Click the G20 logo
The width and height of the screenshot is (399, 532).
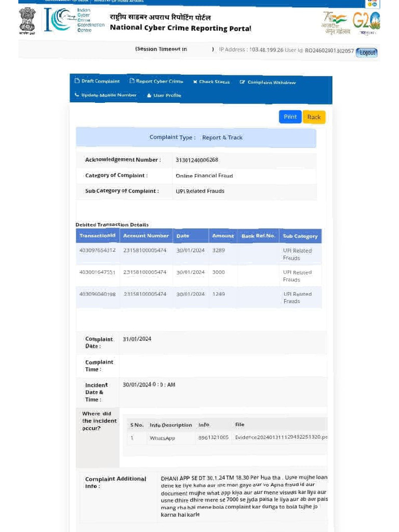(366, 23)
